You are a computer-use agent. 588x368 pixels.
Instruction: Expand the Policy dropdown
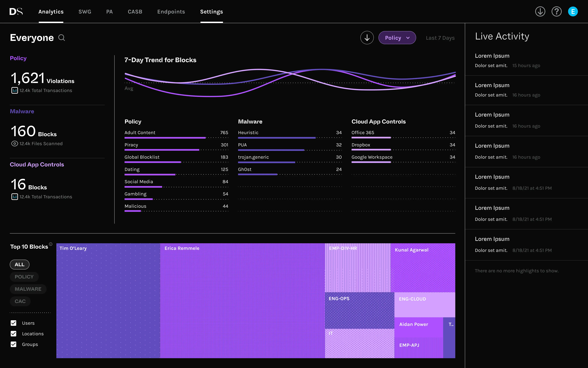click(x=397, y=38)
